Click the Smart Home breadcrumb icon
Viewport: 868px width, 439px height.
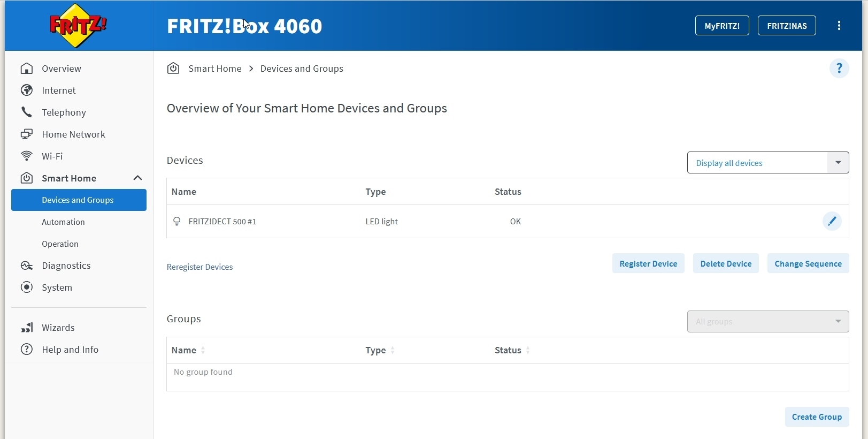[x=173, y=69]
